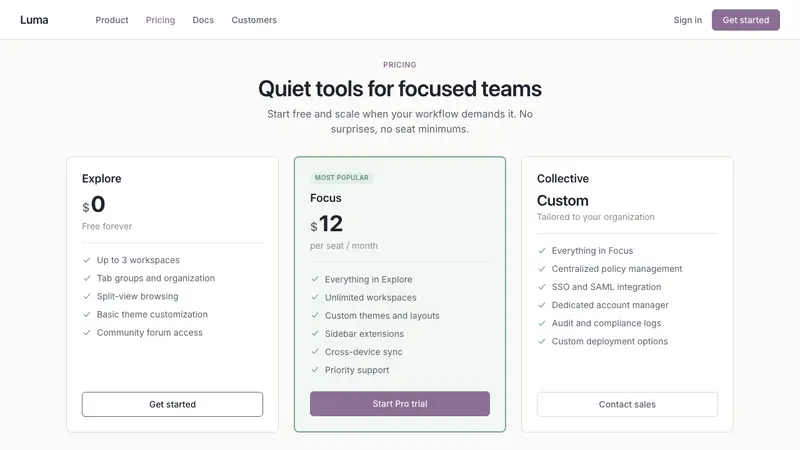Click checkmark beside Community forum access

click(x=87, y=333)
